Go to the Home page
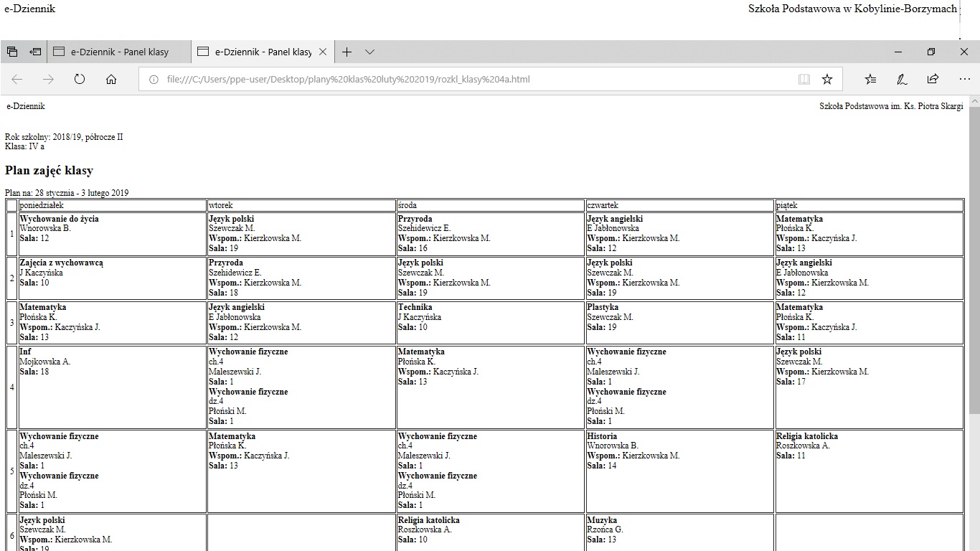Image resolution: width=980 pixels, height=551 pixels. tap(111, 79)
